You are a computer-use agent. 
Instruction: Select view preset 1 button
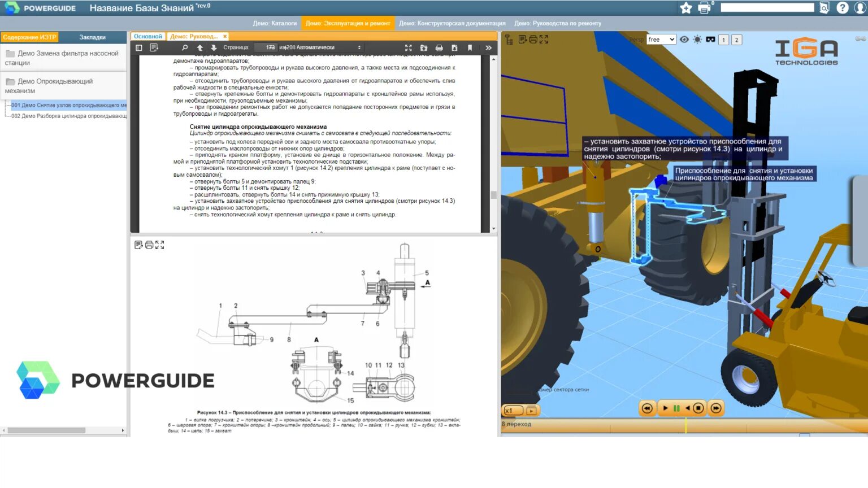[x=723, y=40]
